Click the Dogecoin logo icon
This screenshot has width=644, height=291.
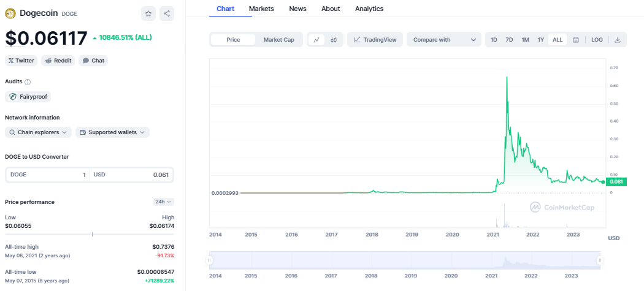[x=10, y=13]
